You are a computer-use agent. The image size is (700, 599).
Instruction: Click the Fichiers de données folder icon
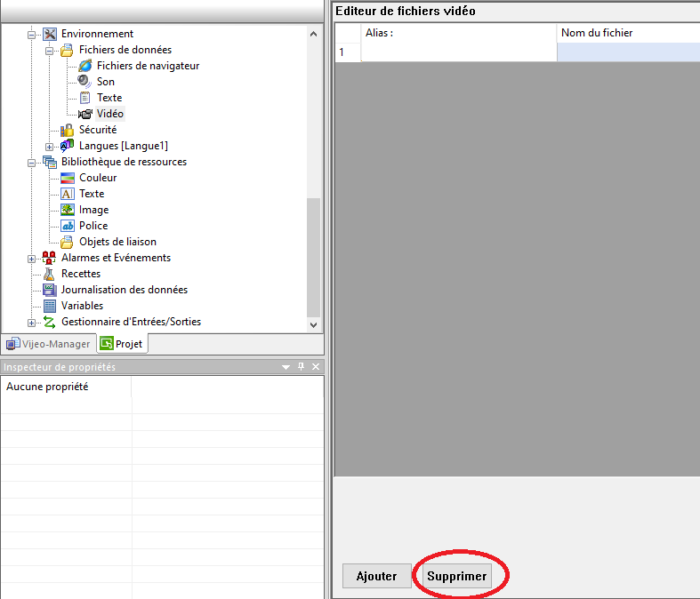67,50
